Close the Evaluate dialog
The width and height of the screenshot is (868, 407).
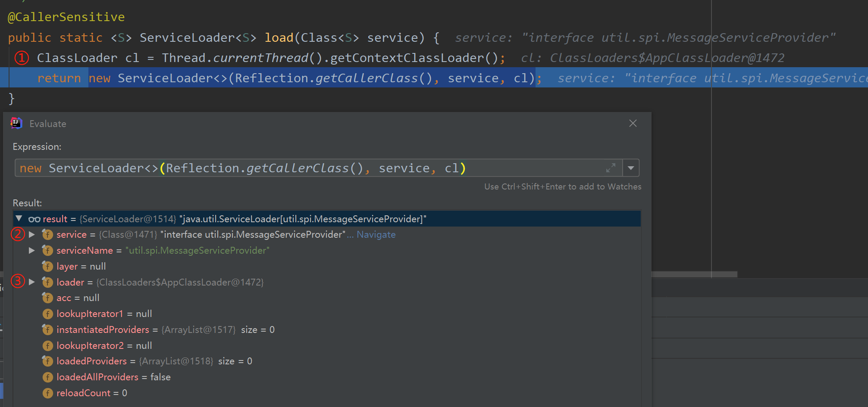point(633,123)
